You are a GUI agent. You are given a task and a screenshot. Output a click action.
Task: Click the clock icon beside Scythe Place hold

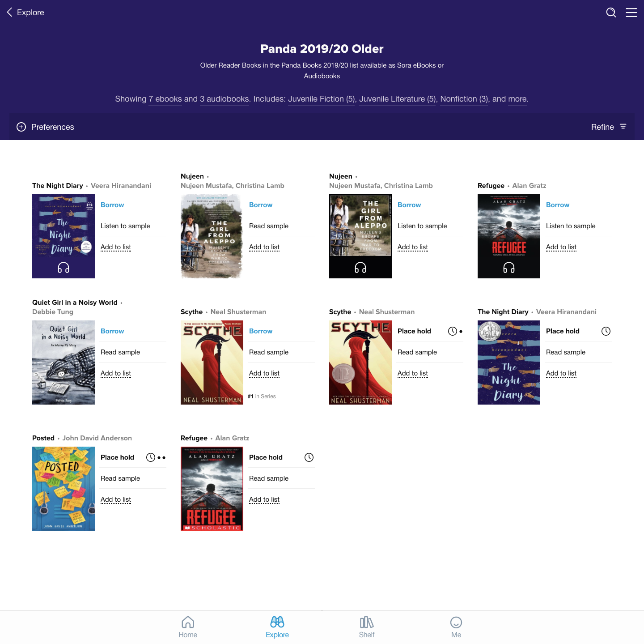click(453, 331)
